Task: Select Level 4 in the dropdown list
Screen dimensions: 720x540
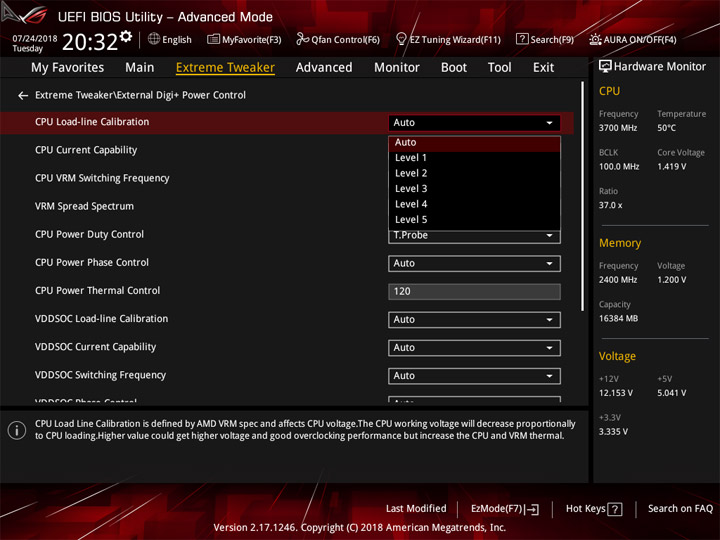Action: [474, 204]
